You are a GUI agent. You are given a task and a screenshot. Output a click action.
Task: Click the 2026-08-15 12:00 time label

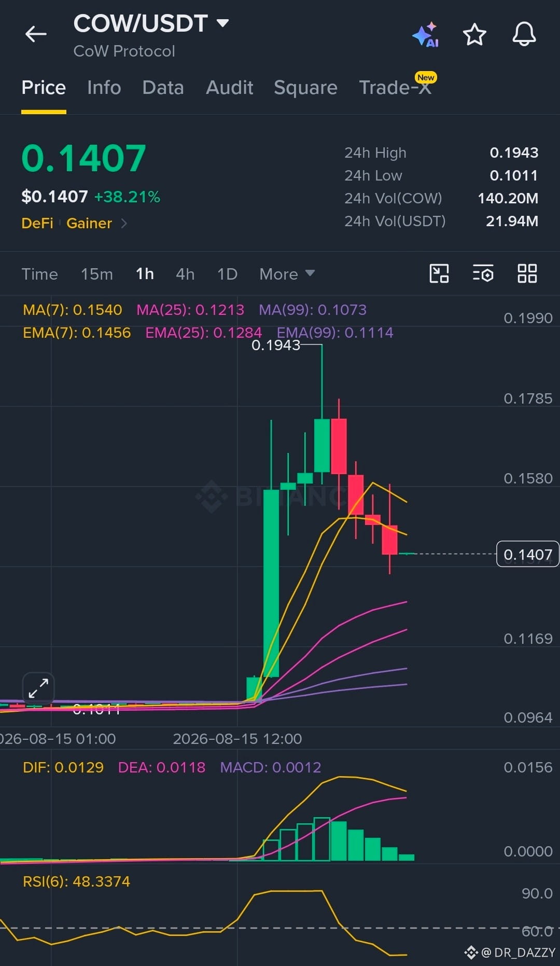tap(237, 739)
